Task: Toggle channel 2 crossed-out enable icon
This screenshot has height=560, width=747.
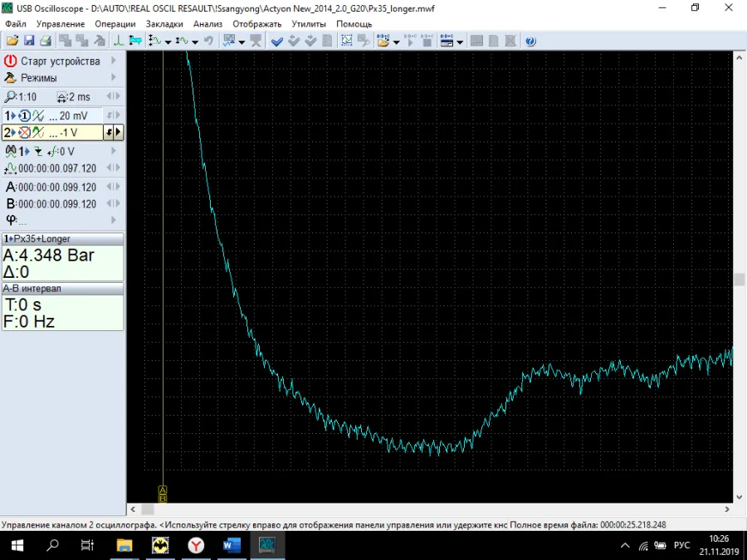Action: click(25, 133)
